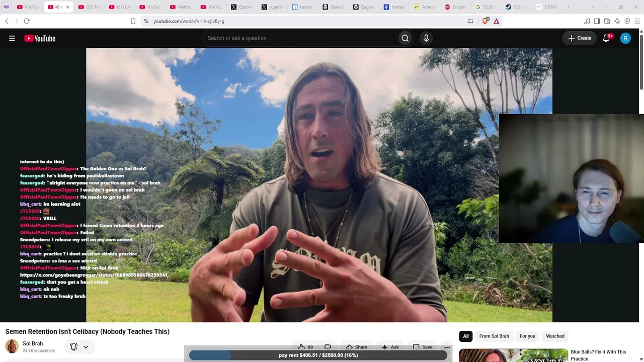
Task: Select the For you chip
Action: pos(527,336)
